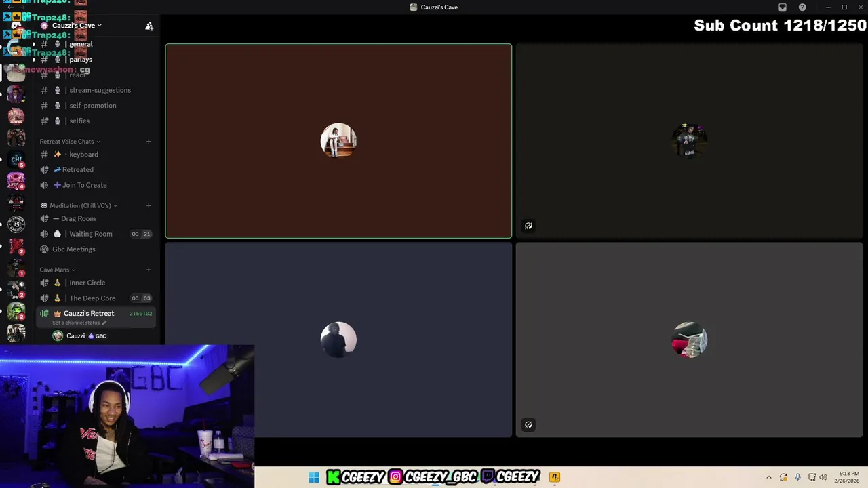Open the parlays text channel
Image resolution: width=868 pixels, height=488 pixels.
point(95,60)
